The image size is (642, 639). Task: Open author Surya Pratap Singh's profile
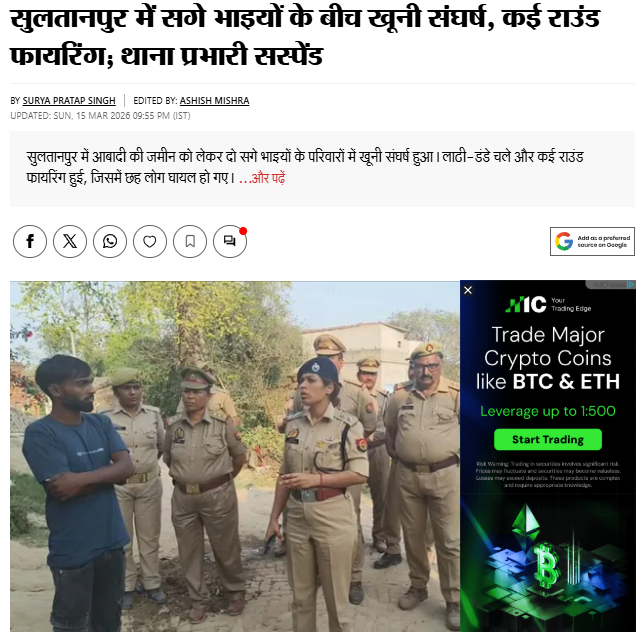(x=69, y=100)
